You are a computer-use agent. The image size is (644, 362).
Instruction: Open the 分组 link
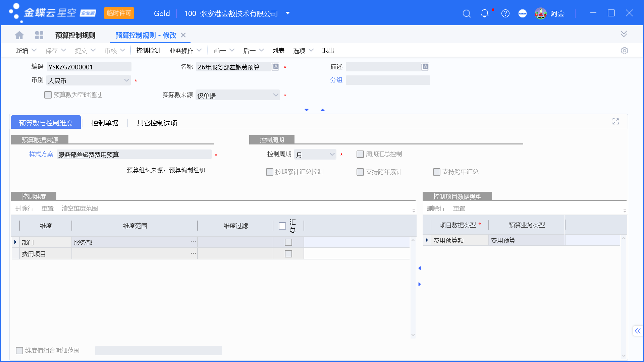click(x=336, y=80)
